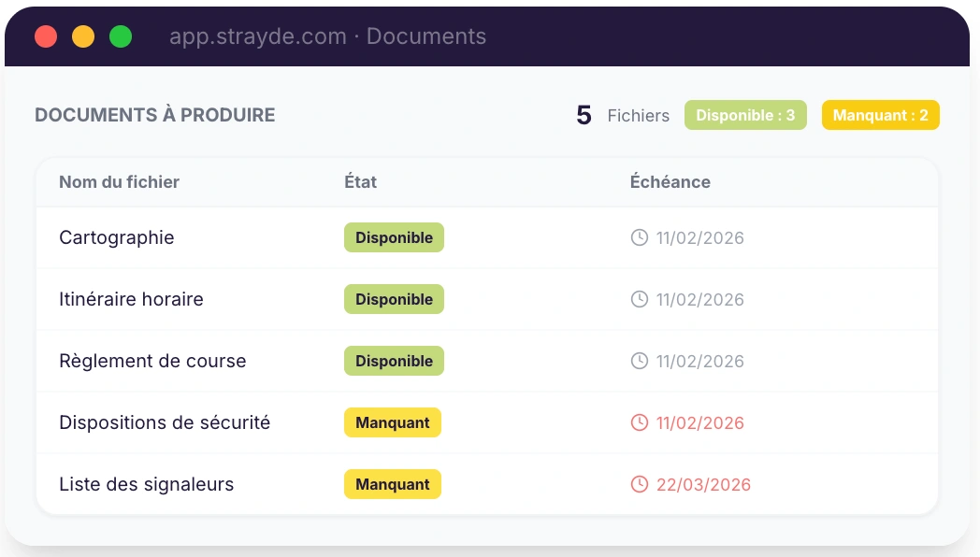Sort by the 'Nom du fichier' column header

pos(119,182)
